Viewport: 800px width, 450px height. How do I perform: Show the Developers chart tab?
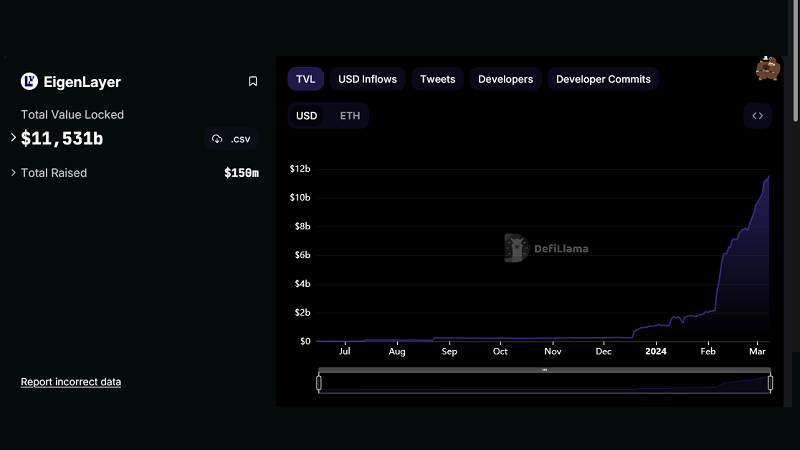505,79
